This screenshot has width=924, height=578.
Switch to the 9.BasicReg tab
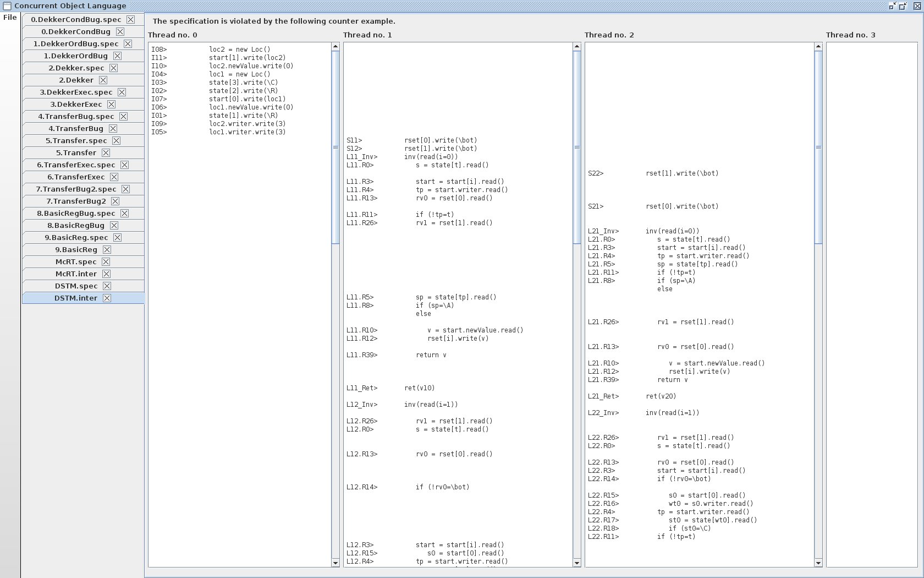pyautogui.click(x=83, y=249)
